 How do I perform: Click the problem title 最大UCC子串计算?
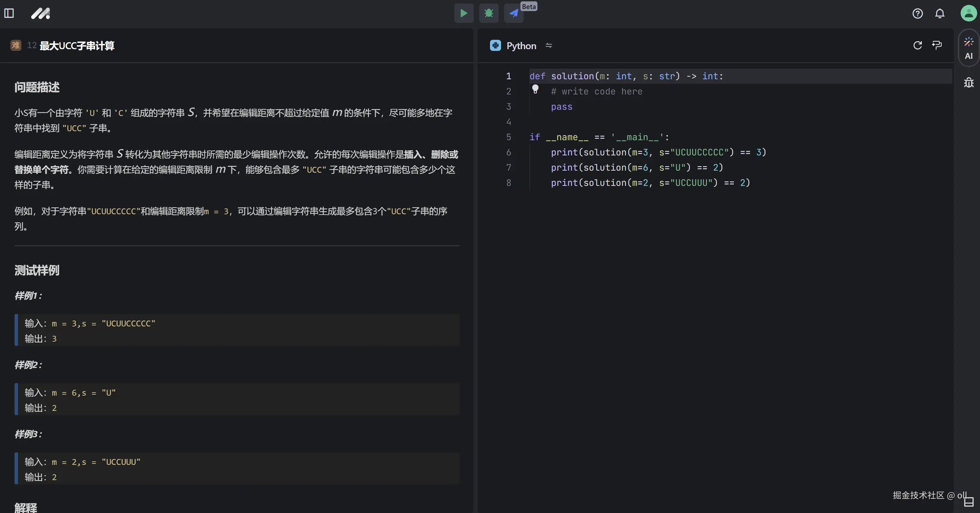77,46
